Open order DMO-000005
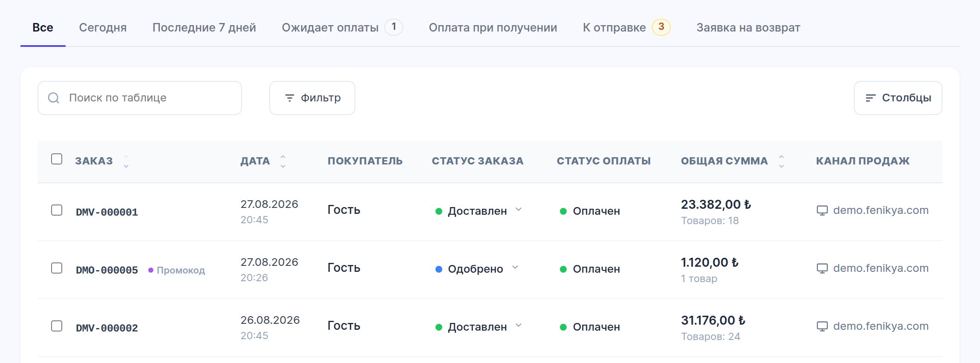 pos(107,270)
